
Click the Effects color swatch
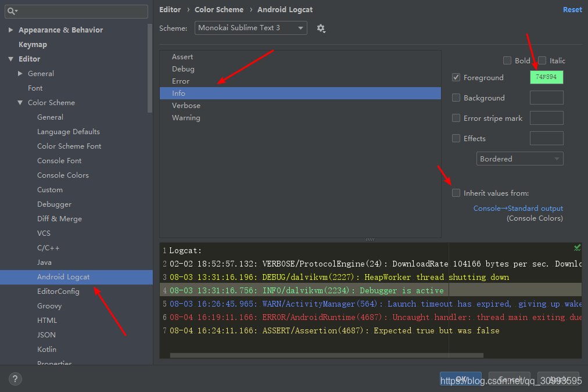[x=546, y=138]
